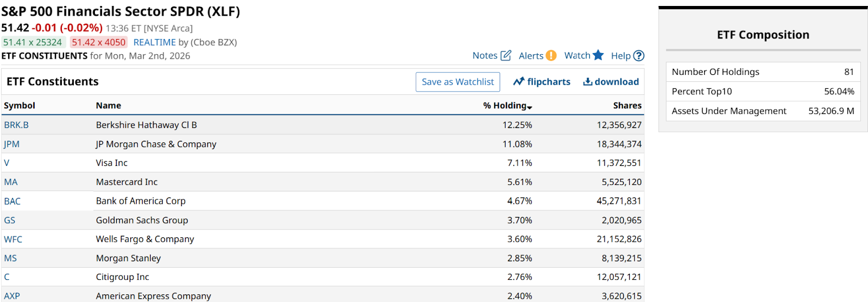Open the WFC symbol link
The width and height of the screenshot is (868, 302).
coord(13,239)
